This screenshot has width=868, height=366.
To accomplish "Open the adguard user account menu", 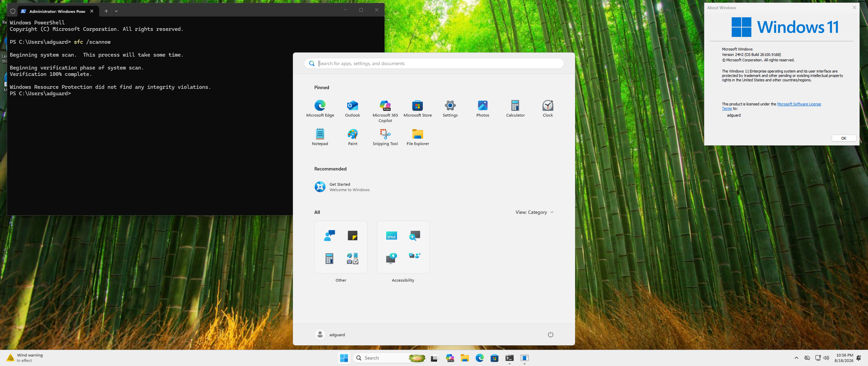I will click(331, 334).
